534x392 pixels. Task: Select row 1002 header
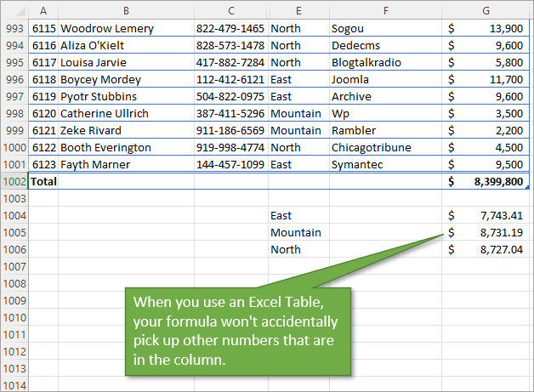click(x=14, y=181)
